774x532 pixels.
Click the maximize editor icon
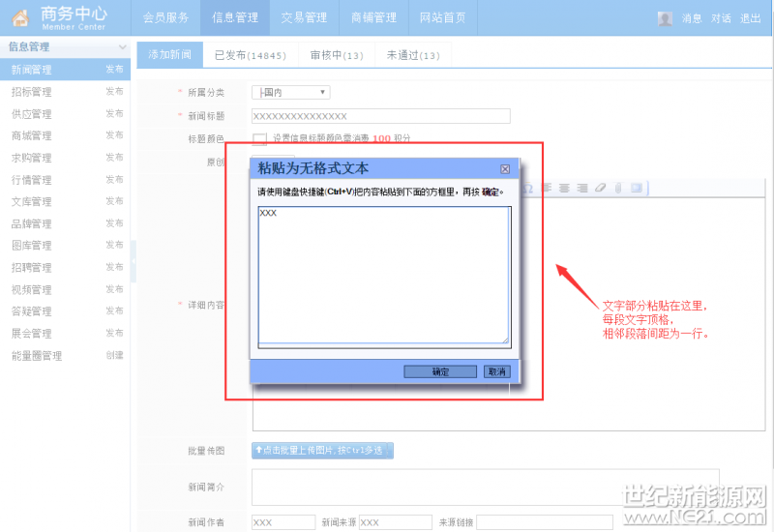click(x=637, y=188)
